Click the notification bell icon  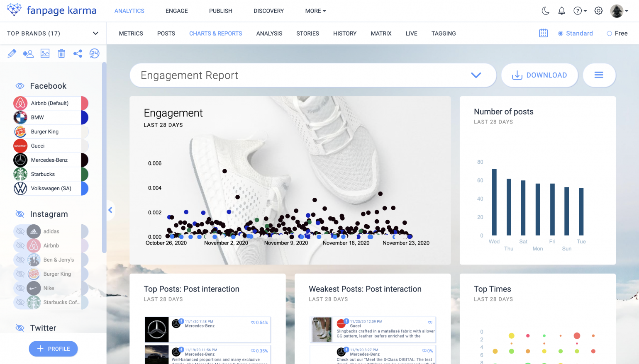(562, 11)
